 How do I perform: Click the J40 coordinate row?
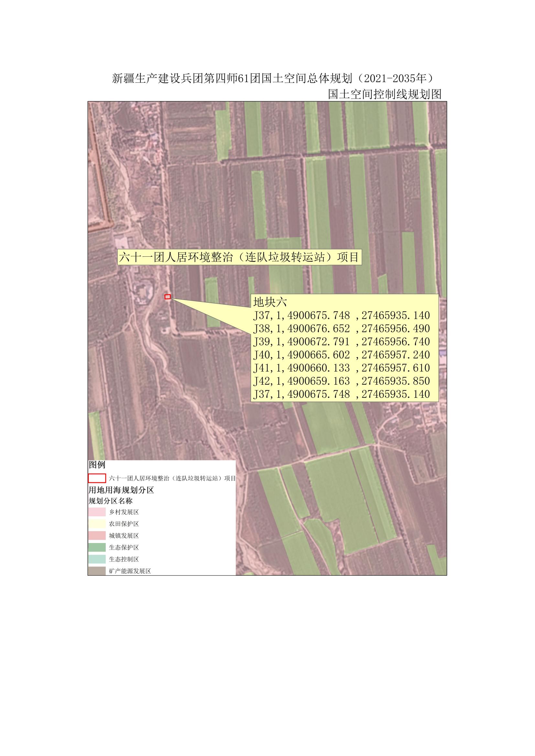pos(341,355)
